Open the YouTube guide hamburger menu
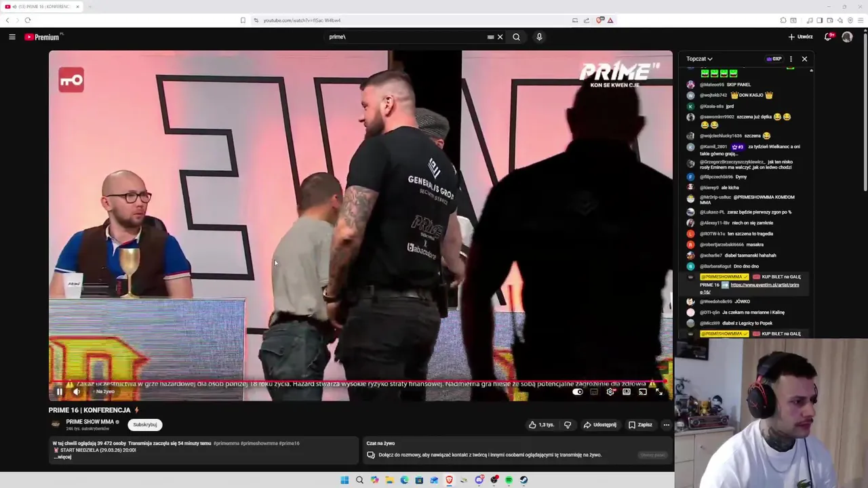The width and height of the screenshot is (868, 488). pos(12,37)
